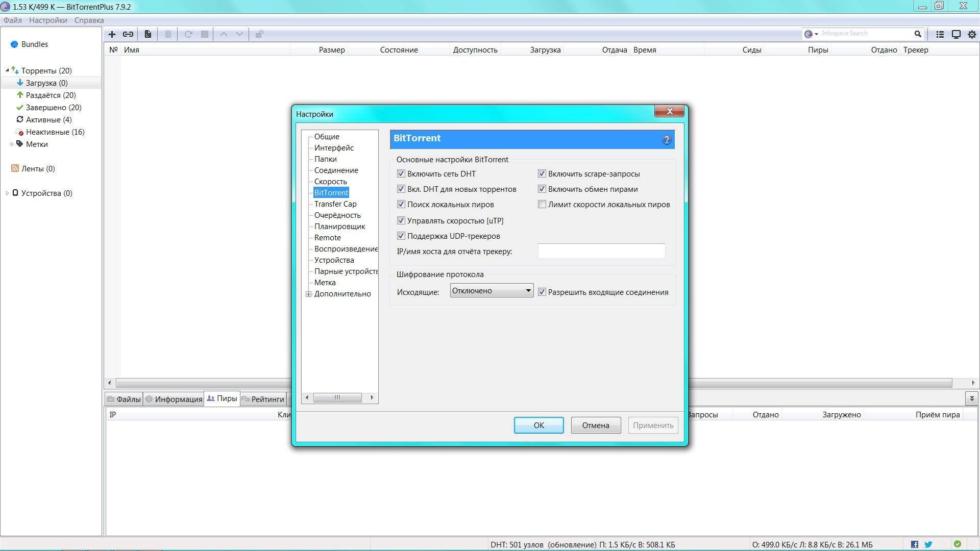
Task: Collapse the Торренты (20) tree node
Action: point(7,70)
